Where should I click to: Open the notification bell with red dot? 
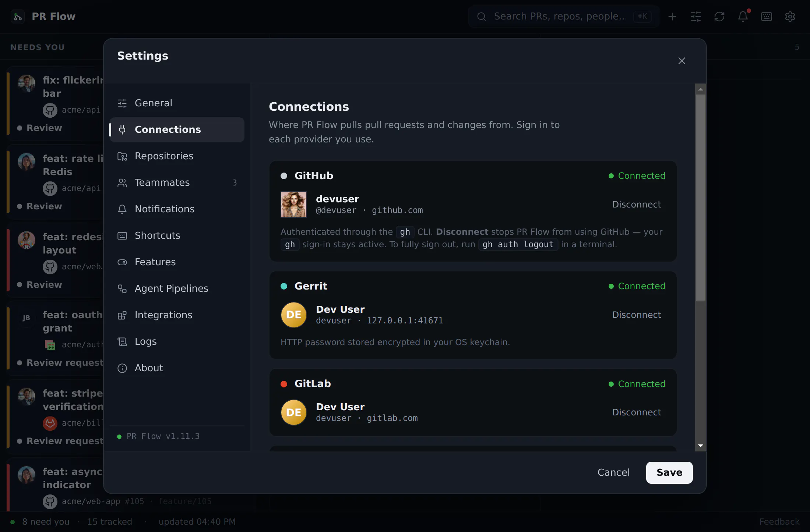[x=743, y=17]
